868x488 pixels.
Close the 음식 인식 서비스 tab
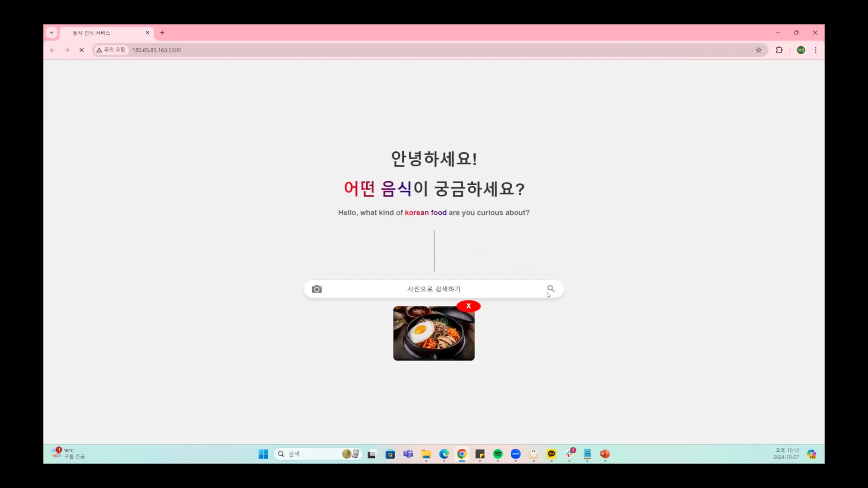tap(147, 33)
